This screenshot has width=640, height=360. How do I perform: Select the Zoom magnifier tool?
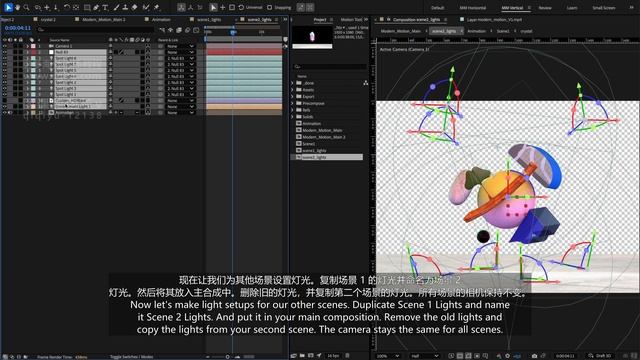point(27,7)
